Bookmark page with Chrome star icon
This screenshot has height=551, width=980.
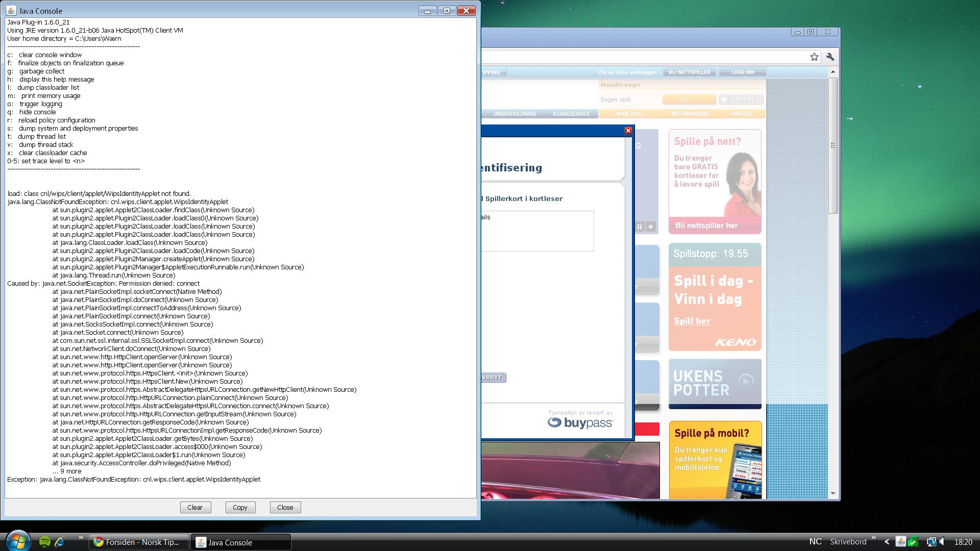coord(814,57)
